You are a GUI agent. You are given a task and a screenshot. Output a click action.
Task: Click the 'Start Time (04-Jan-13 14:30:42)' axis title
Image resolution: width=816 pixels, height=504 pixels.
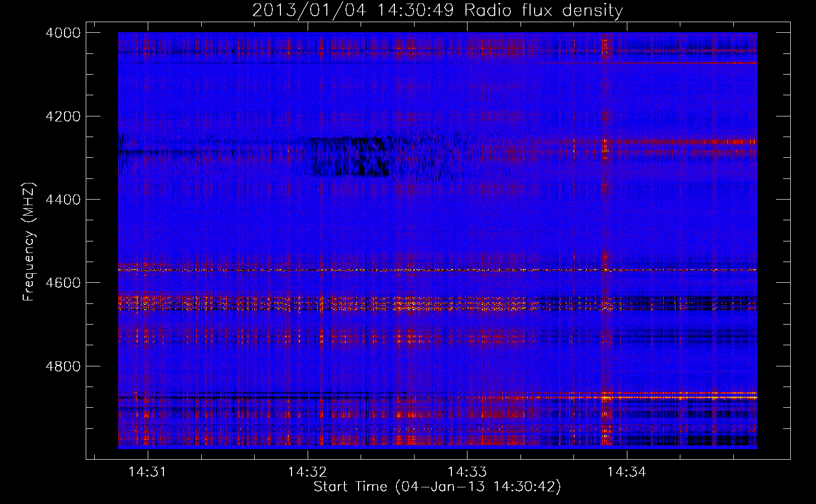pos(437,487)
